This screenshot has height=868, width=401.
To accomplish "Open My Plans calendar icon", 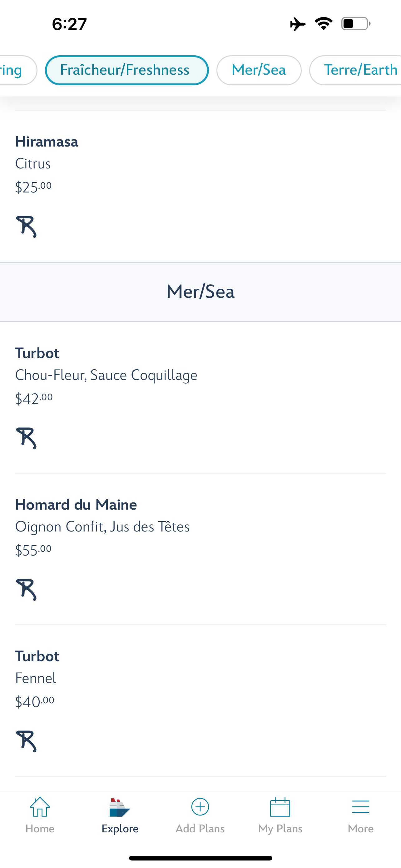I will click(280, 807).
